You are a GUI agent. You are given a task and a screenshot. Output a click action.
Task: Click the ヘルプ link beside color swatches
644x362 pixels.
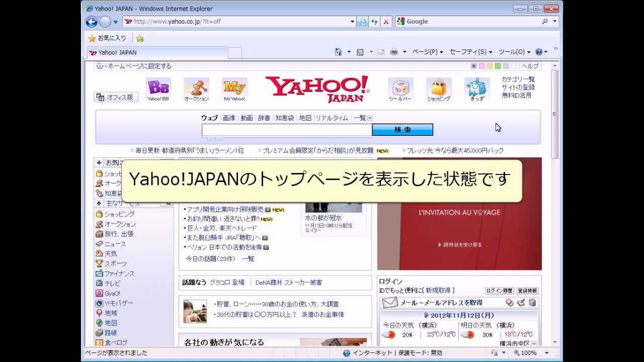click(530, 66)
